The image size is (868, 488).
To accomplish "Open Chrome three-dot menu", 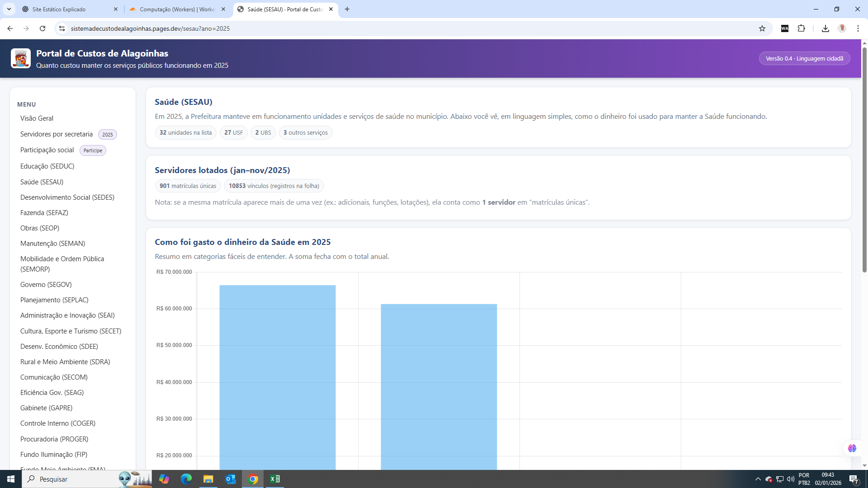I will coord(858,28).
